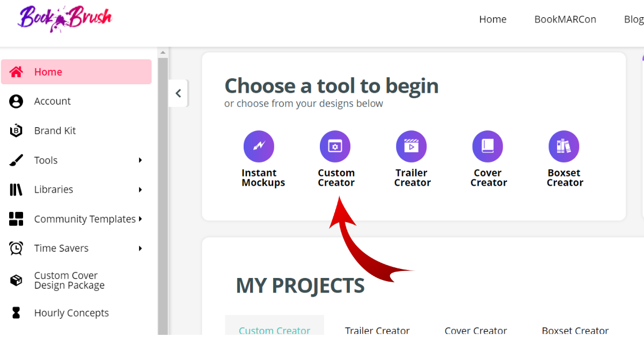Screen dimensions: 644x337
Task: Click the Tools paintbrush icon
Action: [x=16, y=160]
